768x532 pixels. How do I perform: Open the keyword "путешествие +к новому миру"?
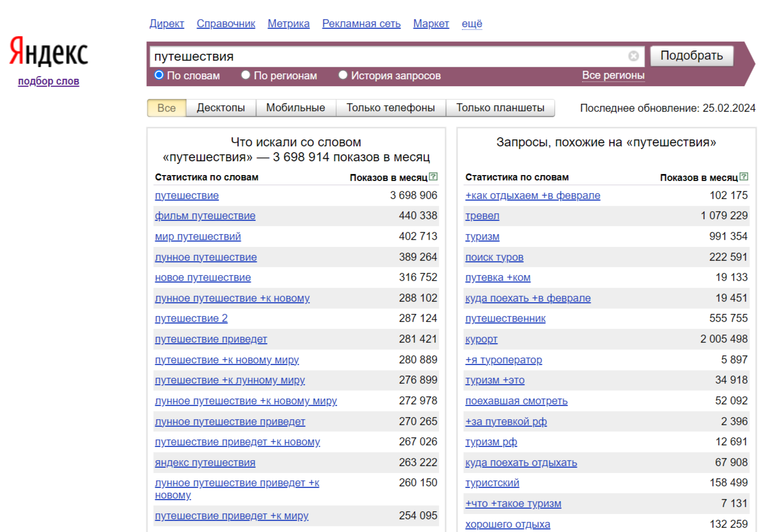(x=227, y=360)
